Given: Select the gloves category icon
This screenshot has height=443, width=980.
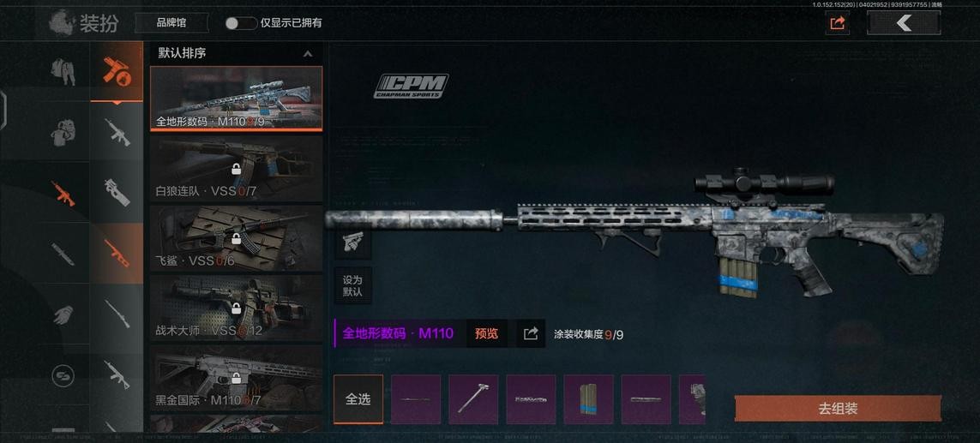Looking at the screenshot, I should click(63, 314).
